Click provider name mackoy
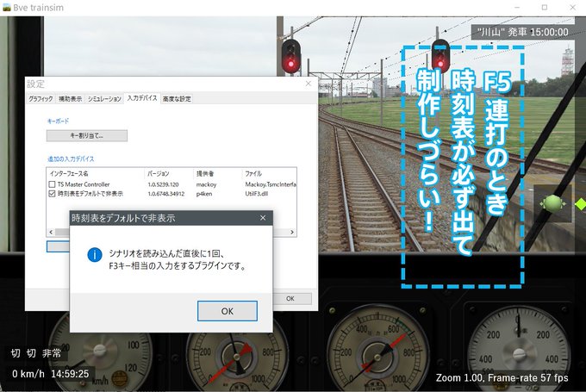The width and height of the screenshot is (586, 392). pos(206,184)
